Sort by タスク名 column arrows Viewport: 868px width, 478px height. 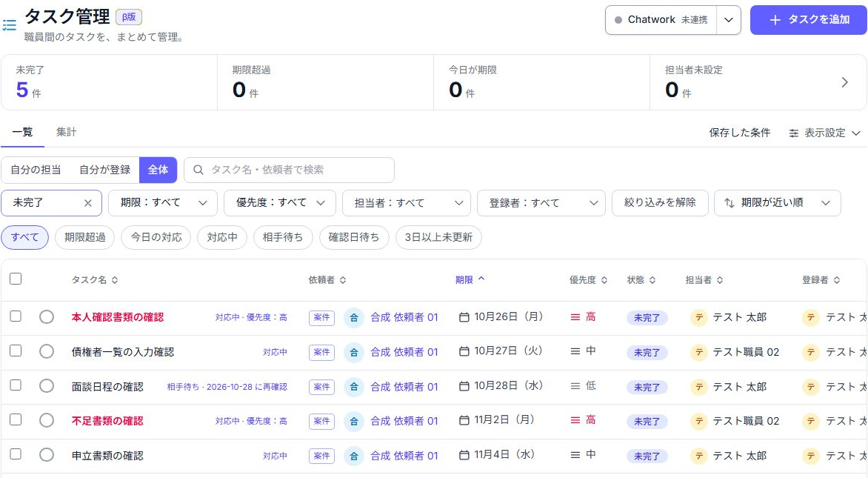point(115,280)
